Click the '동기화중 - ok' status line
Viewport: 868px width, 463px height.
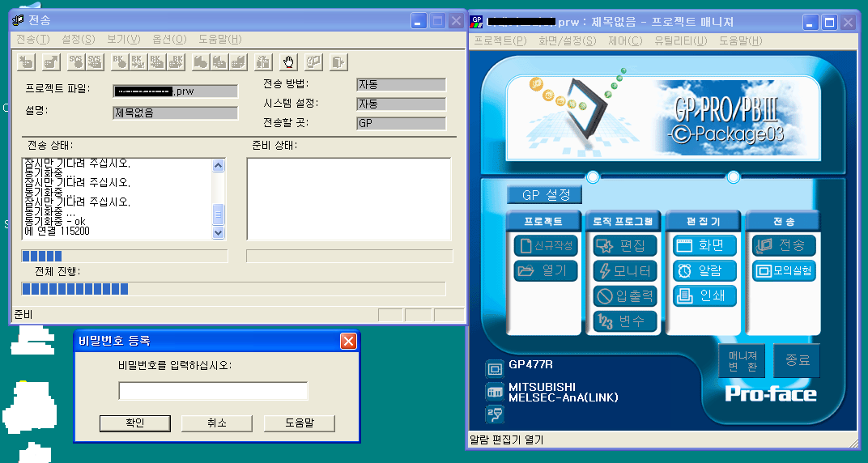(56, 222)
